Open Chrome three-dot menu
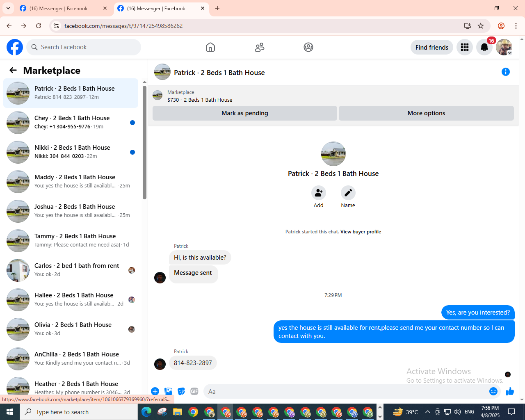This screenshot has width=525, height=420. click(516, 26)
